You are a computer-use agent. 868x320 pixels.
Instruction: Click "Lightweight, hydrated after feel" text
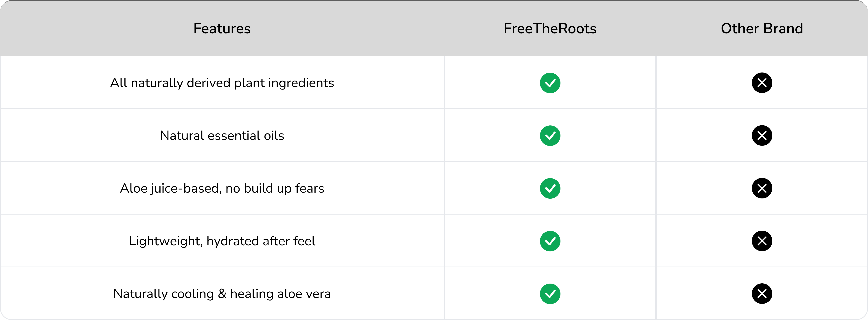222,241
